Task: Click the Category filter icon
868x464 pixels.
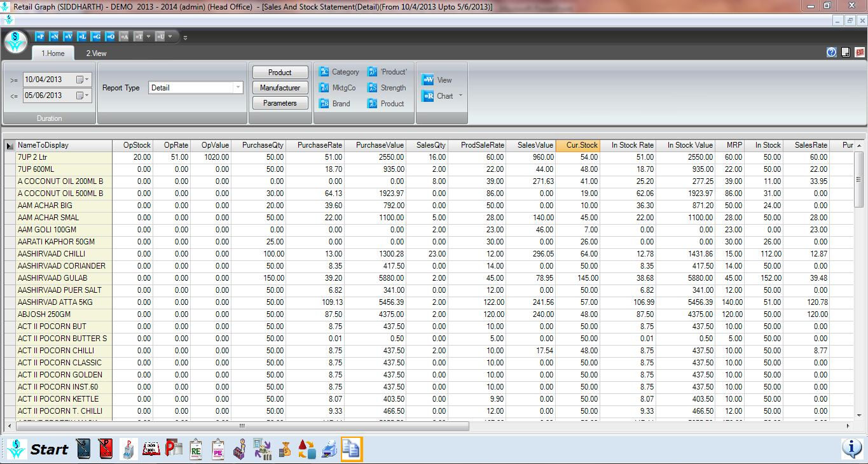Action: (324, 72)
